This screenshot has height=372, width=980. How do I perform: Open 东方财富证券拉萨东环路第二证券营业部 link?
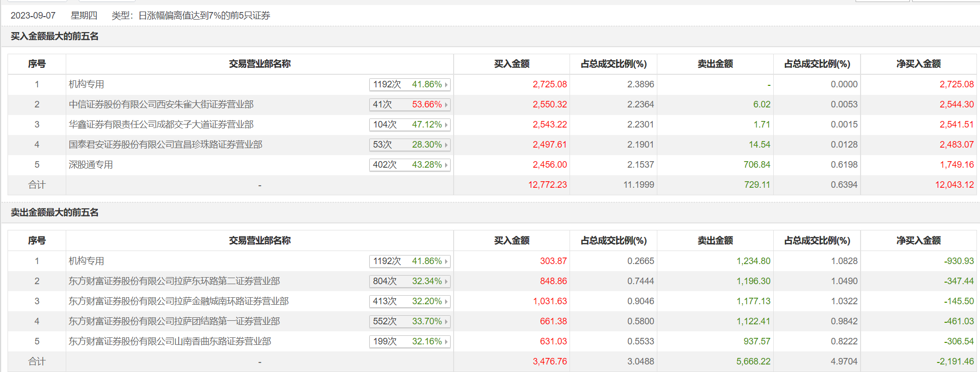pos(174,281)
